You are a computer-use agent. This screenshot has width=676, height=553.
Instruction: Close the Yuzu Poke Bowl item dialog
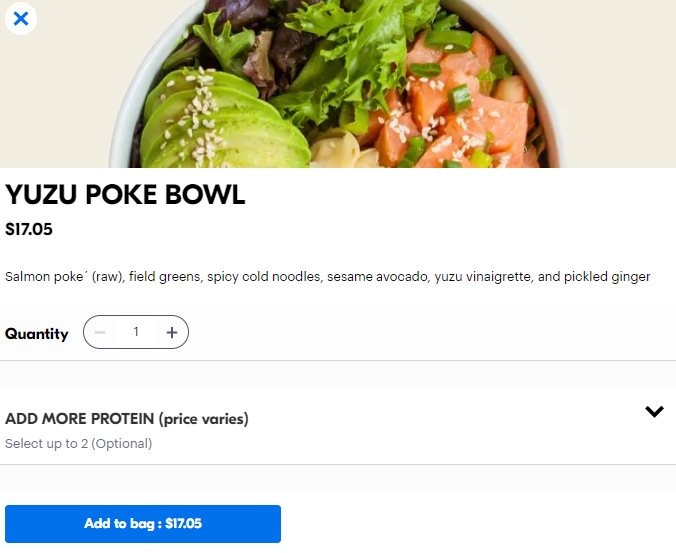(x=21, y=18)
